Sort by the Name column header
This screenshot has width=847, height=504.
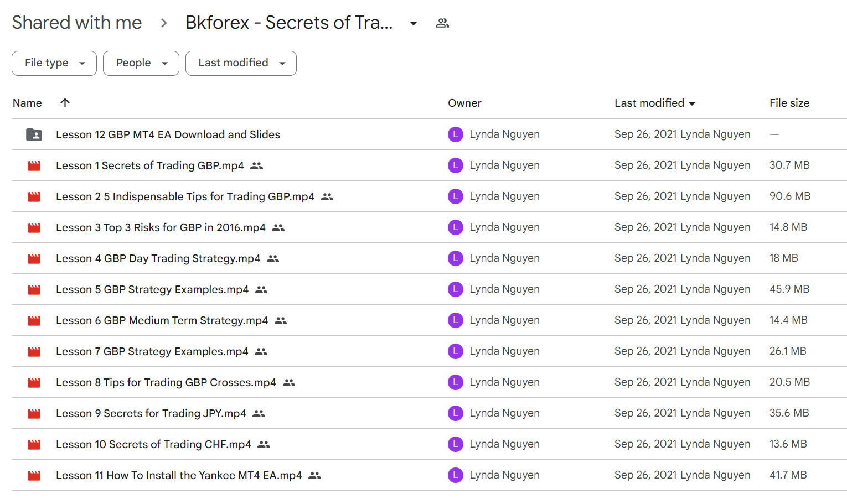(x=27, y=103)
